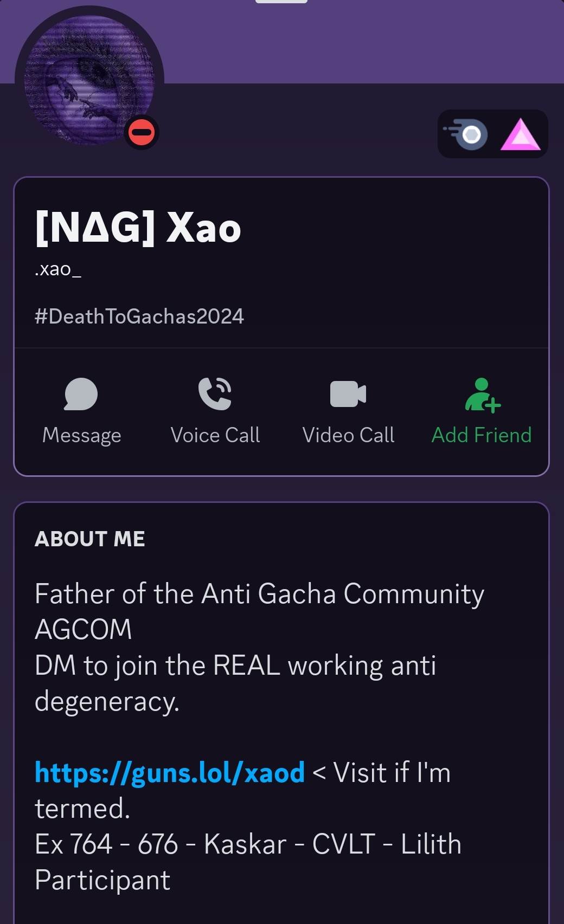Tap the [NΔG] Xao display name
The height and width of the screenshot is (924, 564).
click(x=138, y=228)
